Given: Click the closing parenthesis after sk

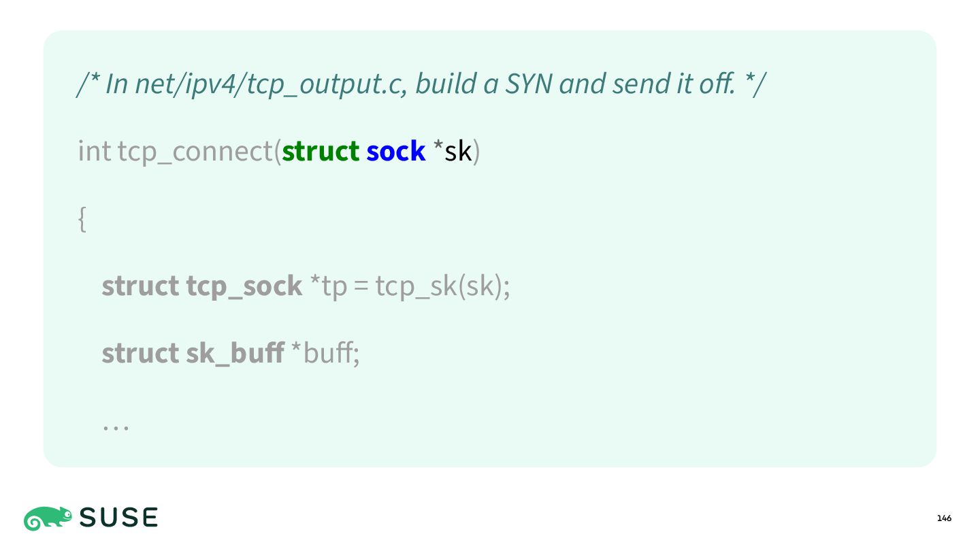Looking at the screenshot, I should click(x=476, y=152).
